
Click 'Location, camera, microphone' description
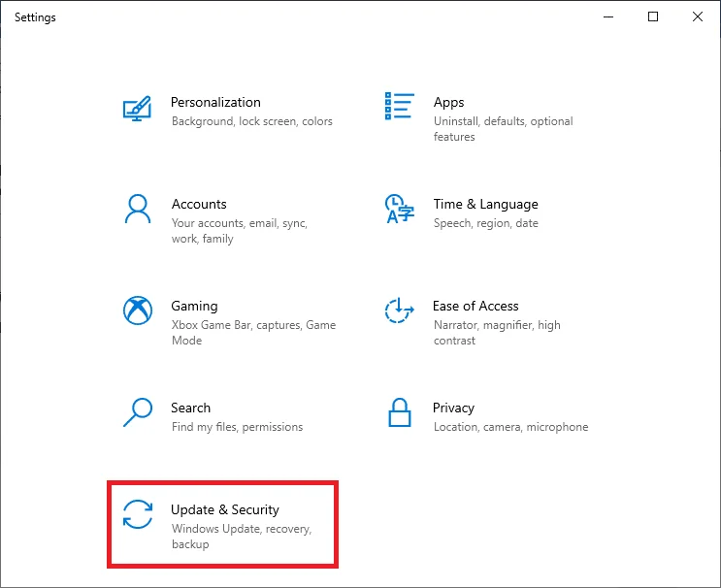coord(510,427)
